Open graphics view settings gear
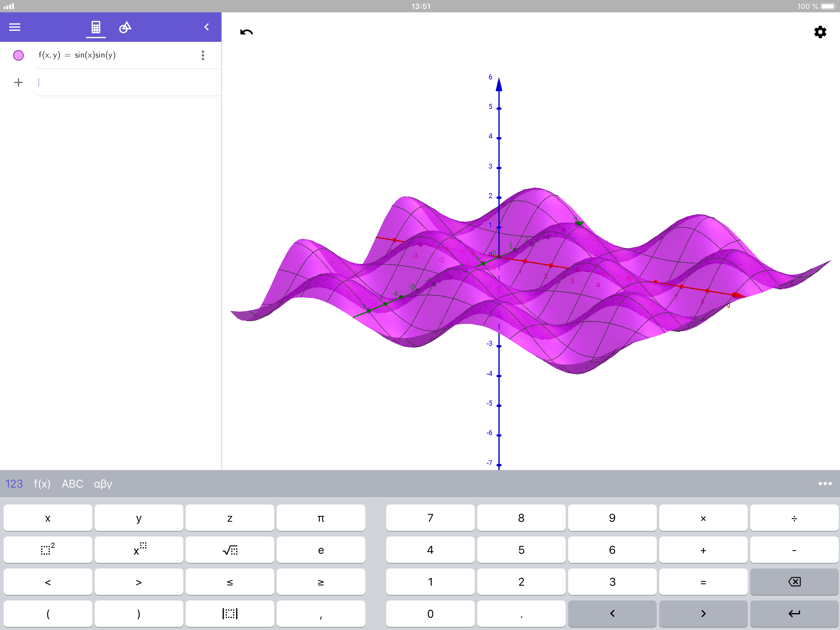 [820, 32]
